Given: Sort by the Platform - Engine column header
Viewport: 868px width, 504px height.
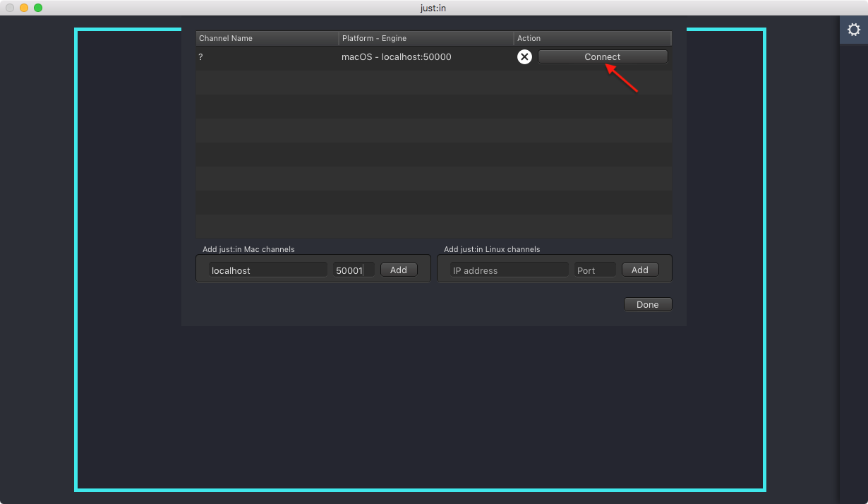Looking at the screenshot, I should (x=426, y=38).
